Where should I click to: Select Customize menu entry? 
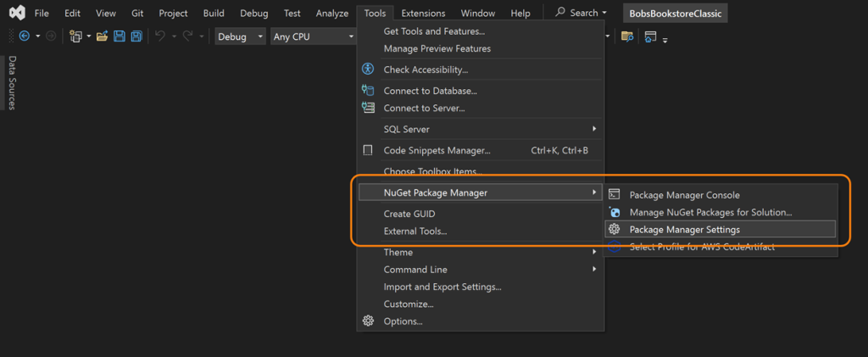481,304
